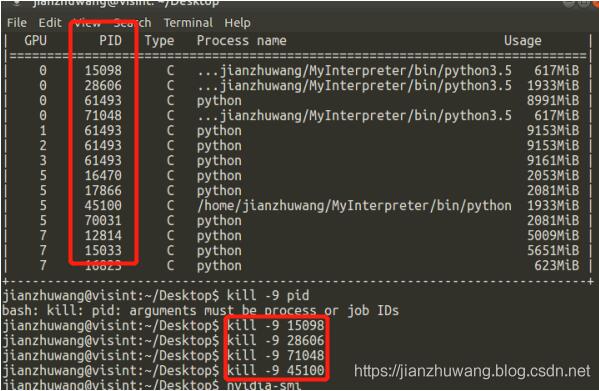Viewport: 599px width, 391px height.
Task: Open the View menu
Action: point(87,23)
